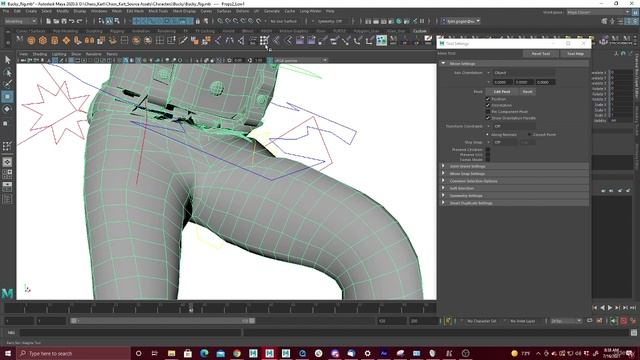
Task: Click the Save Scene icon
Action: (64, 21)
